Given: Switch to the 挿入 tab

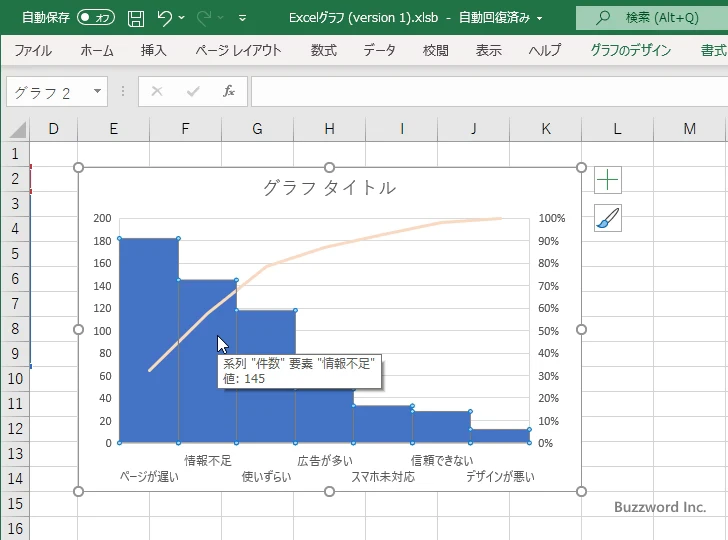Looking at the screenshot, I should (x=154, y=50).
